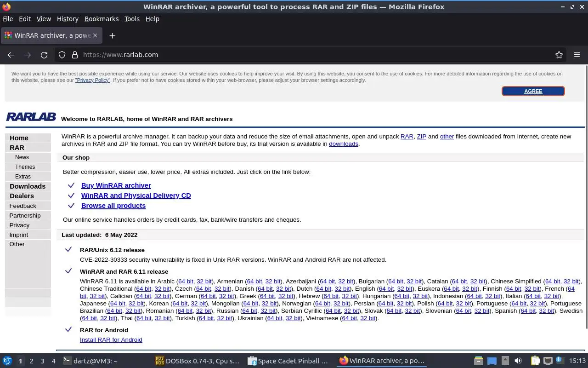The width and height of the screenshot is (588, 368).
Task: Open the History menu
Action: (x=68, y=19)
